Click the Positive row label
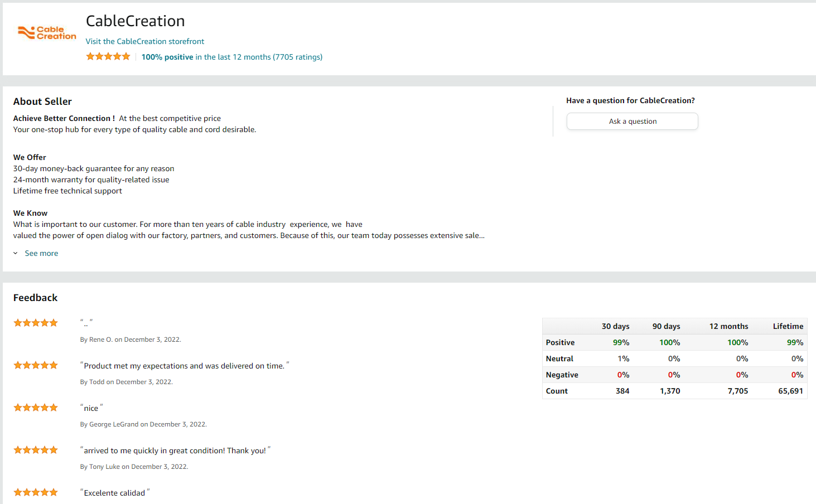Image resolution: width=816 pixels, height=504 pixels. 560,342
